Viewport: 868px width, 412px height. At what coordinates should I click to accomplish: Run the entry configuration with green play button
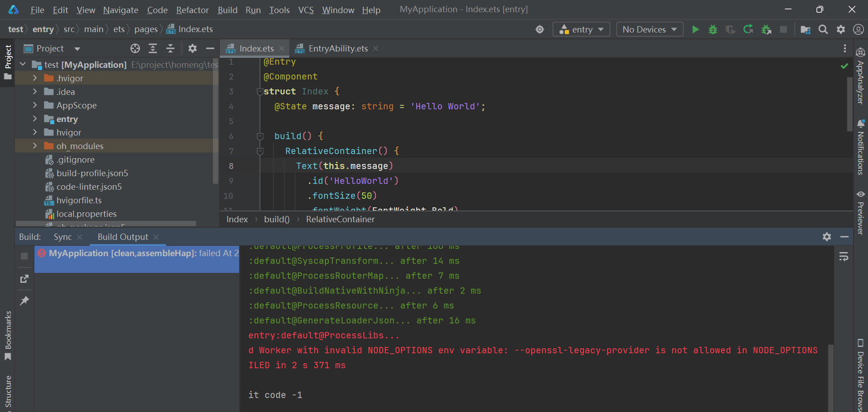695,29
